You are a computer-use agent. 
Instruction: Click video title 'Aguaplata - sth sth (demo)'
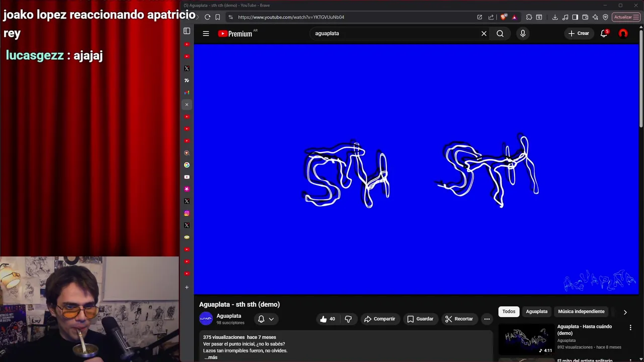click(239, 304)
